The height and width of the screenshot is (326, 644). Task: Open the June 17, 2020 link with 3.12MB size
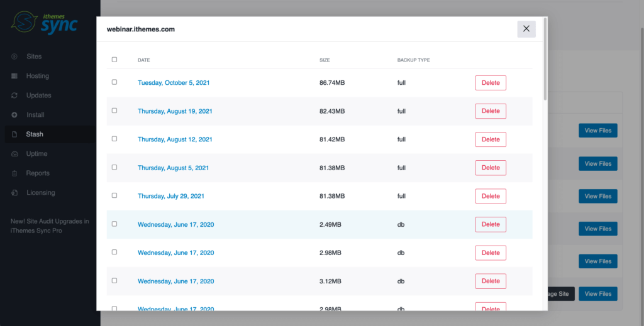176,281
